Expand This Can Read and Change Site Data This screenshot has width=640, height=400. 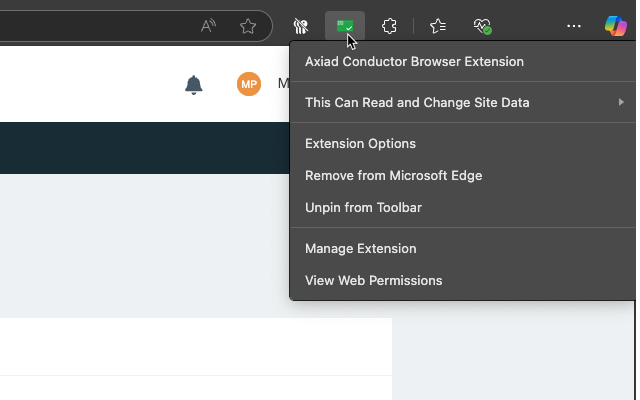point(417,102)
